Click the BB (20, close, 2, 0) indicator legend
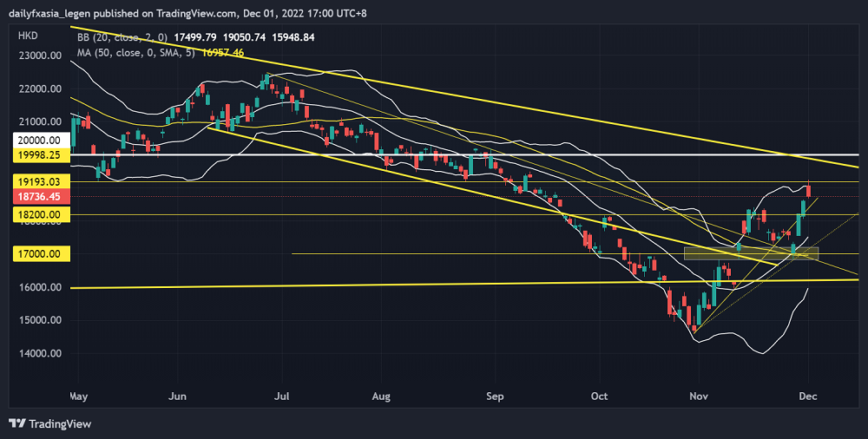The image size is (868, 439). 122,37
